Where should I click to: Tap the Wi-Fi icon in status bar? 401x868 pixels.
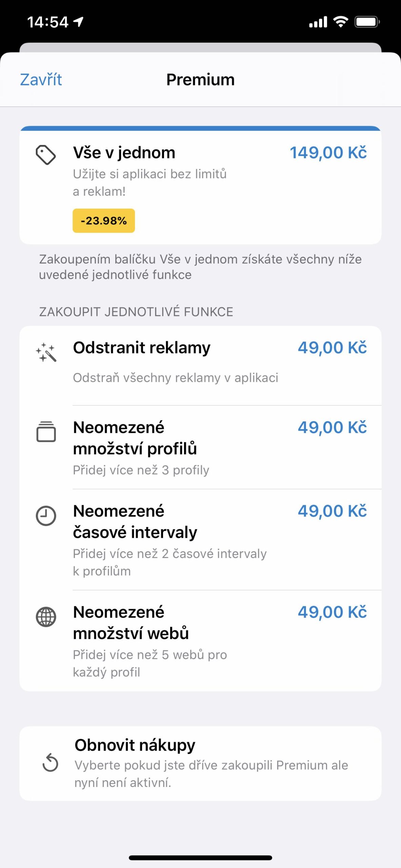coord(341,22)
